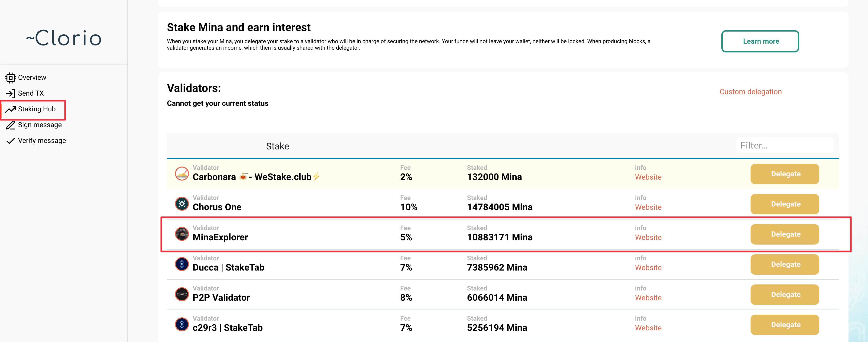Screen dimensions: 868x342
Task: Click the 14784005 Mina staked amount
Action: pos(500,207)
